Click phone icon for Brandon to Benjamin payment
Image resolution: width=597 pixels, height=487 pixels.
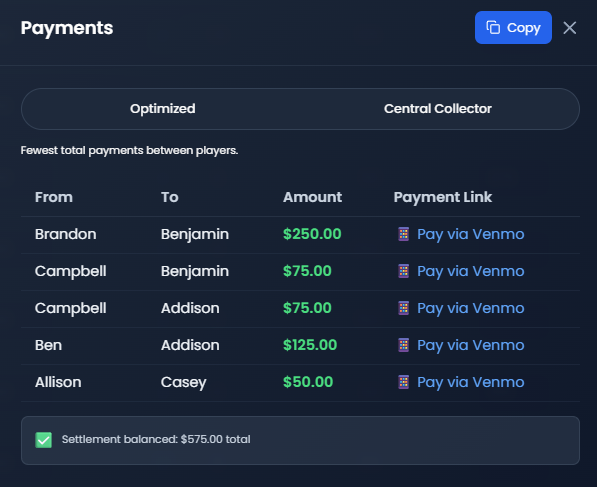[x=404, y=234]
